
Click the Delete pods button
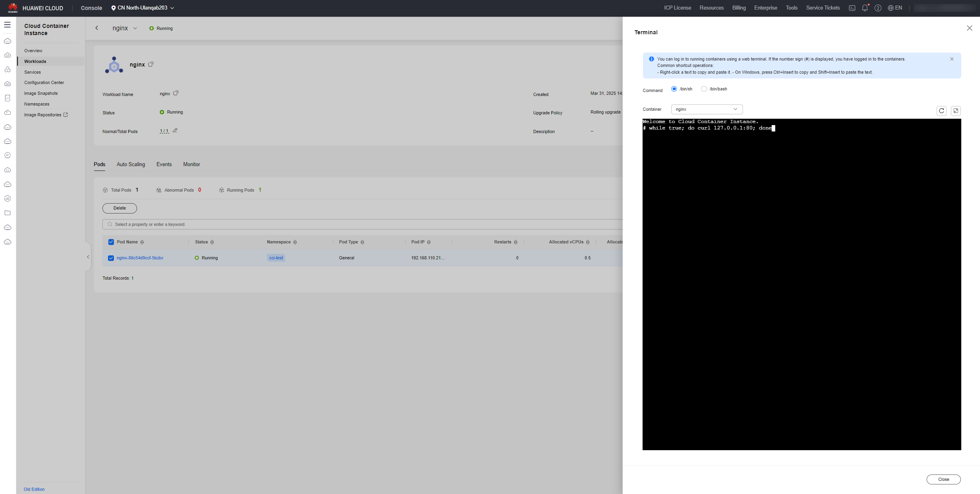point(120,208)
